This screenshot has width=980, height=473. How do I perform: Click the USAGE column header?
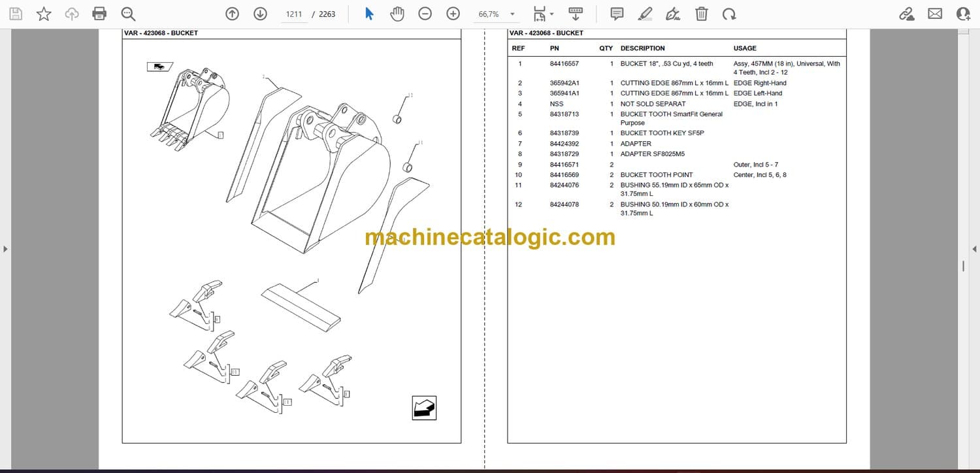click(745, 48)
